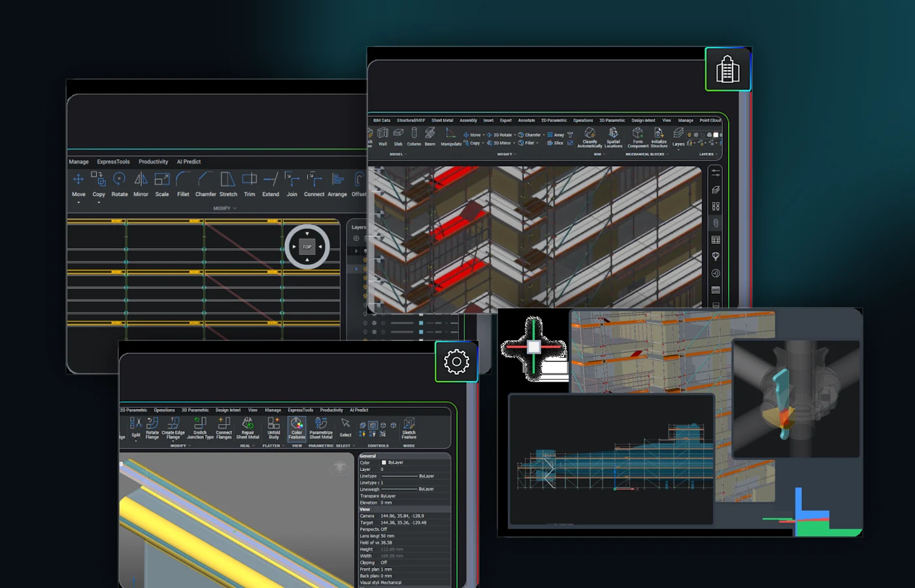Image resolution: width=915 pixels, height=588 pixels.
Task: Click the Select arrow tool in Sheet Metal ribbon
Action: 346,429
